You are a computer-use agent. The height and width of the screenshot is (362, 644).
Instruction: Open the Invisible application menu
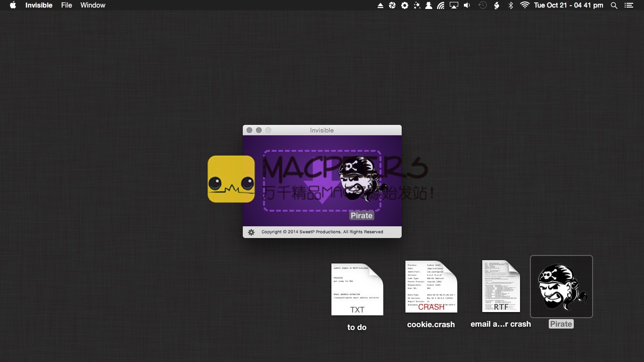click(39, 5)
